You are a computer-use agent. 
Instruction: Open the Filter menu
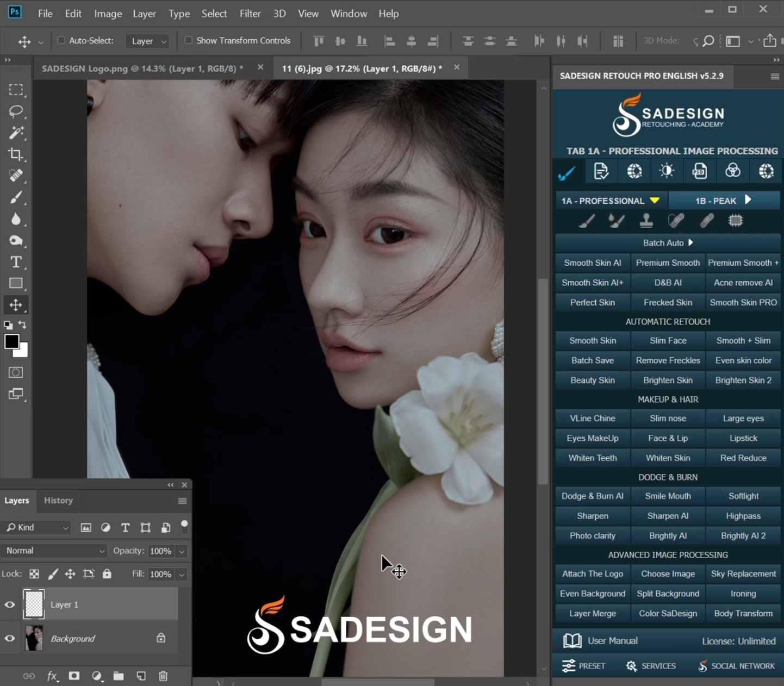click(250, 14)
